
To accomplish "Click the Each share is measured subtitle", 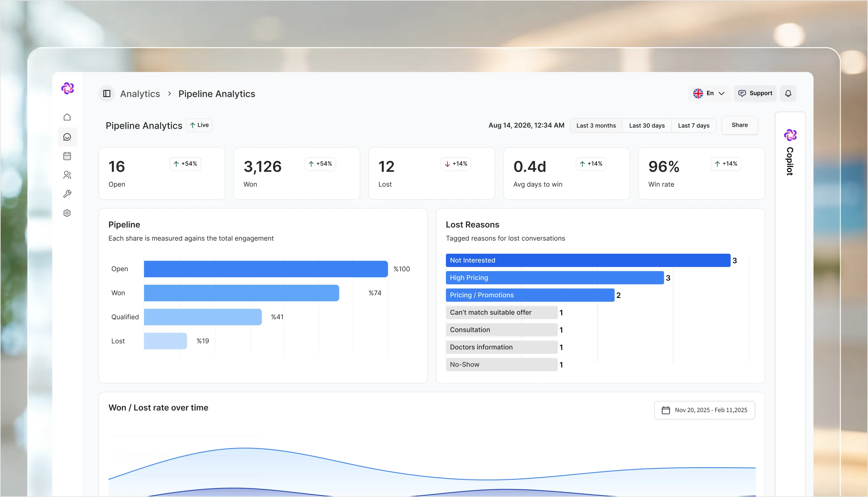I will point(191,238).
